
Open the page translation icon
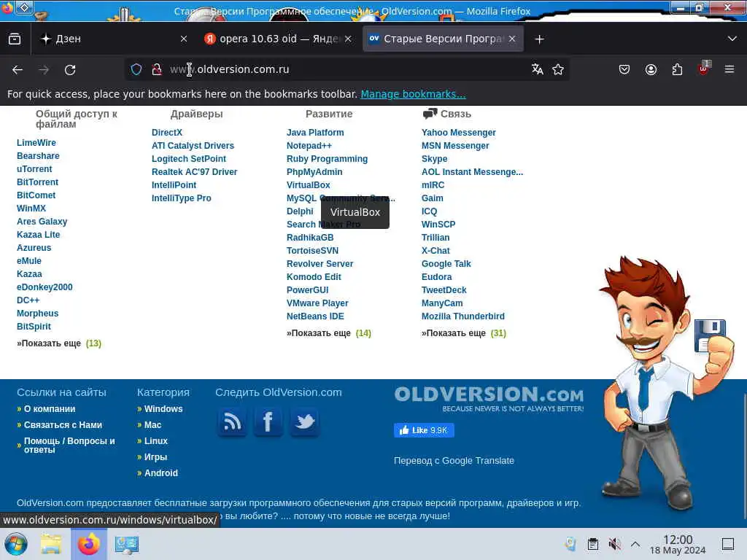538,69
